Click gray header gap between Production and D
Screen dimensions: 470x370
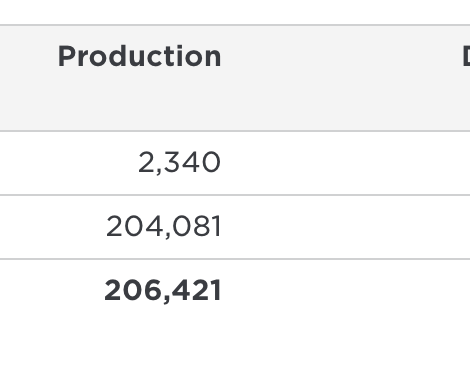(x=342, y=56)
